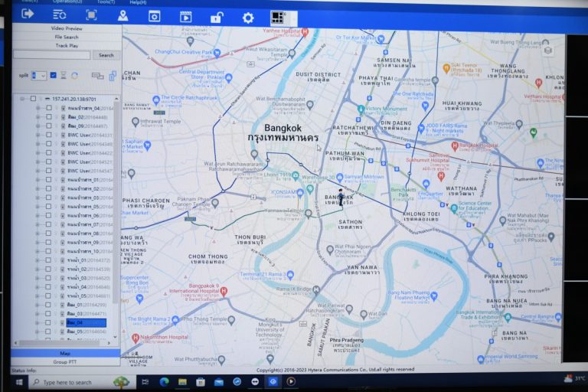Image resolution: width=588 pixels, height=392 pixels.
Task: Open File Explorer from the taskbar
Action: [182, 382]
